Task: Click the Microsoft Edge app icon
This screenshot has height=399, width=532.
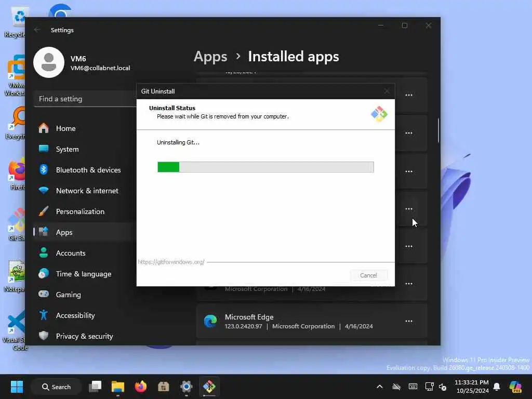Action: click(210, 321)
